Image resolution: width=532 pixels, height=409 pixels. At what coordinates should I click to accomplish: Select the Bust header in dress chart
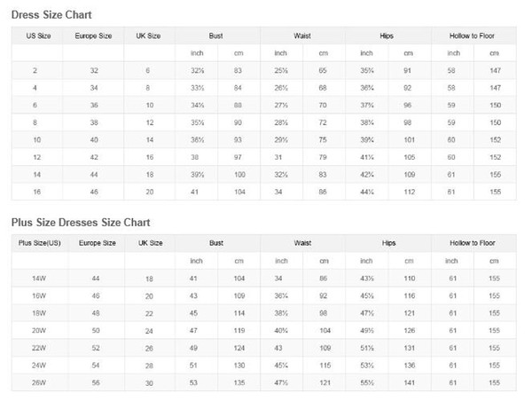pos(215,36)
